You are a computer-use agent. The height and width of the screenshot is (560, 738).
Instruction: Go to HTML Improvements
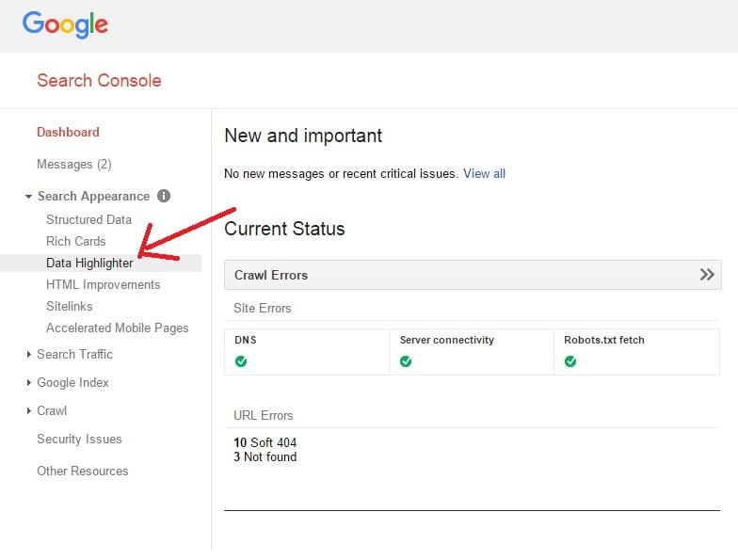pyautogui.click(x=103, y=284)
